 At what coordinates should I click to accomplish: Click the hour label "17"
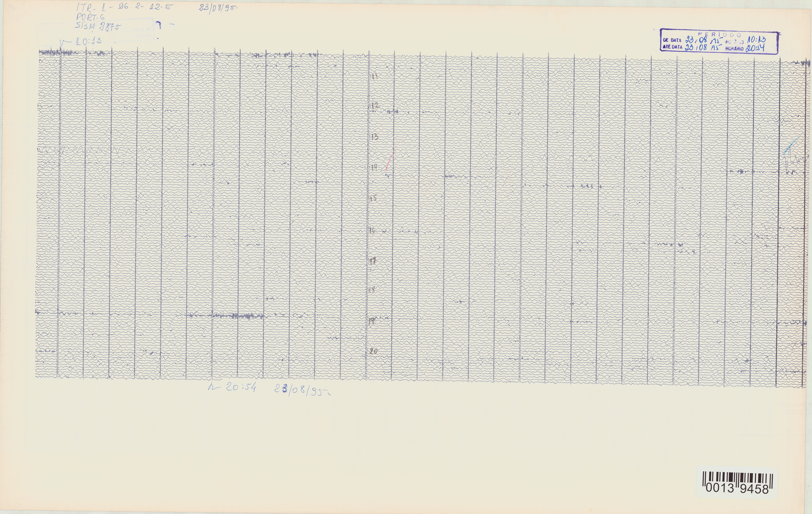373,261
